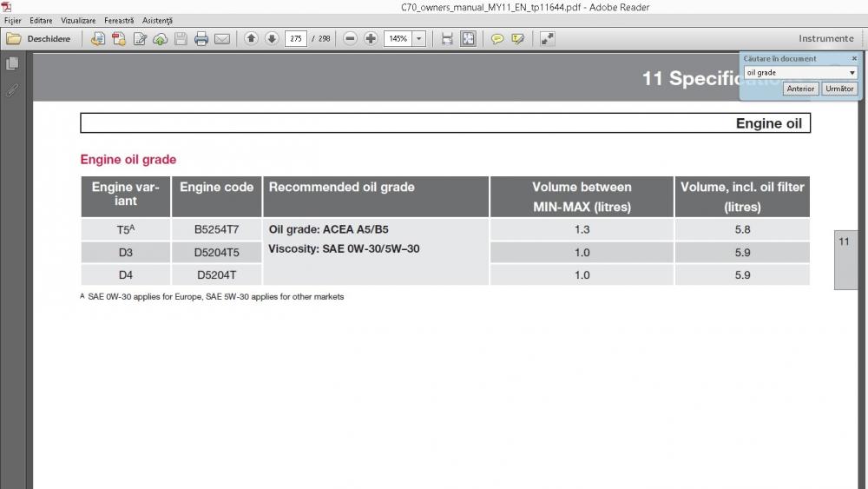This screenshot has height=489, width=868.
Task: Enter full screen read mode
Action: point(548,38)
